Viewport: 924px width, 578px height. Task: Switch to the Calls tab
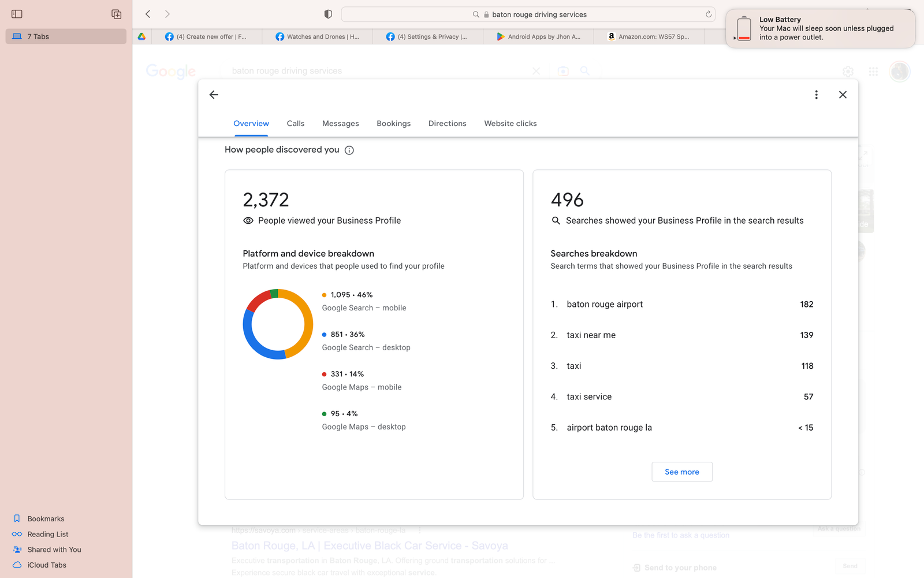295,124
